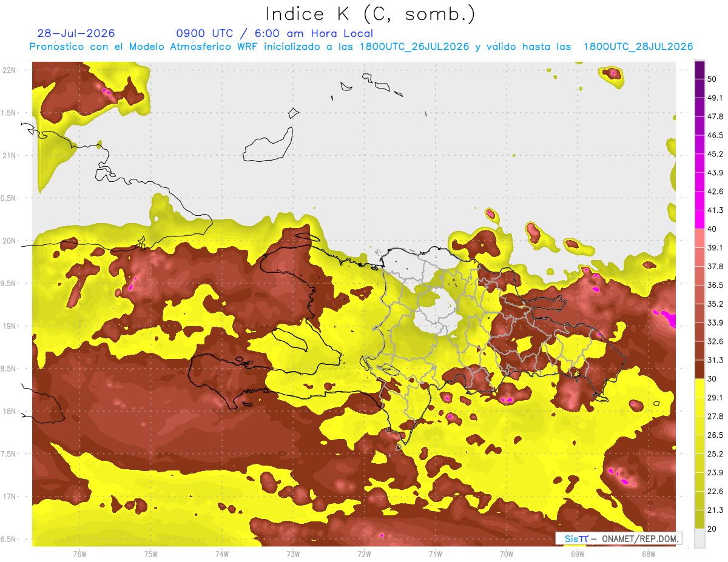Click the legend value "21.3"

tap(716, 510)
